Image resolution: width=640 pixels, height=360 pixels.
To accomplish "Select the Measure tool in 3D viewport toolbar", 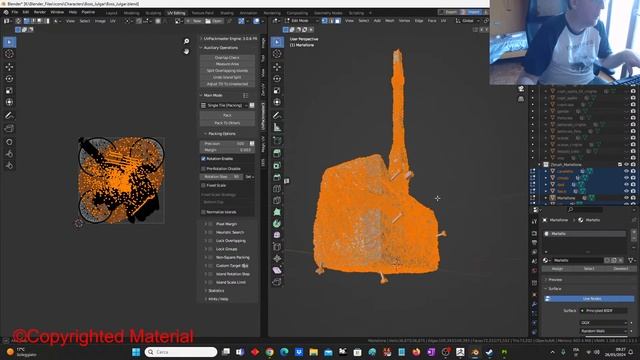I will [277, 128].
